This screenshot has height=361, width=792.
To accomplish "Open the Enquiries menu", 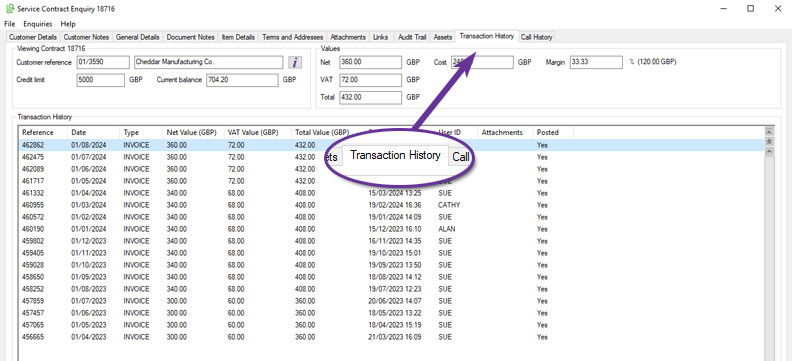I will pyautogui.click(x=38, y=24).
